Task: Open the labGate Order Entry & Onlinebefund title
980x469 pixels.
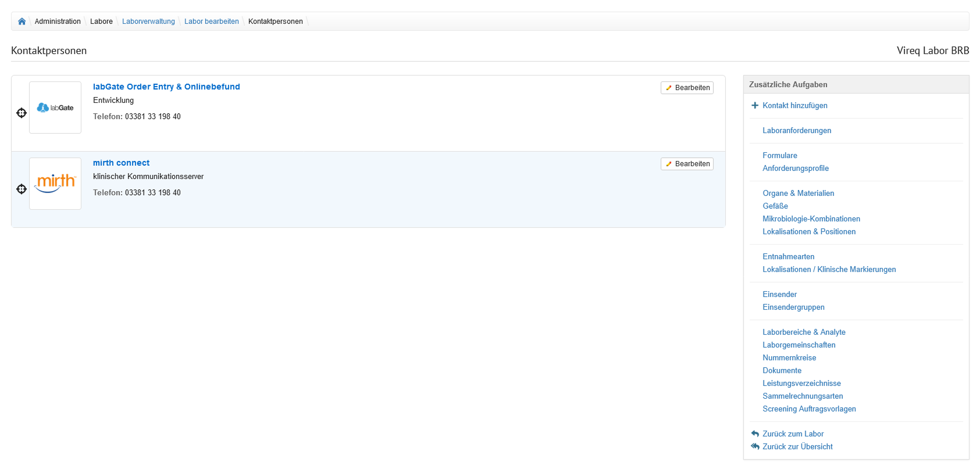Action: 166,87
